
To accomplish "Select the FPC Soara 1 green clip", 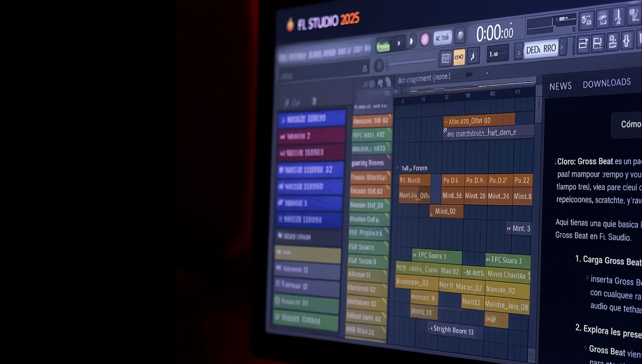I will tap(436, 256).
